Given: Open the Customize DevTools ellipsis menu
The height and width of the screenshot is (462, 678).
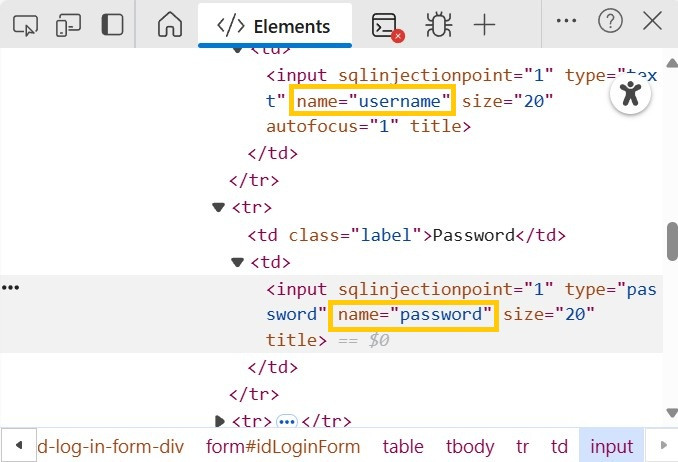Looking at the screenshot, I should [x=566, y=21].
